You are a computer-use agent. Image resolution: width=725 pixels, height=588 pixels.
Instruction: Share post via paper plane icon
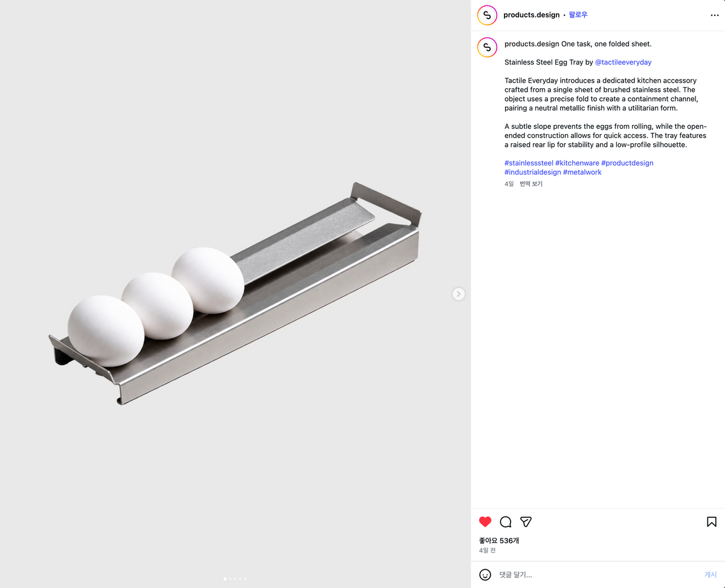coord(526,522)
